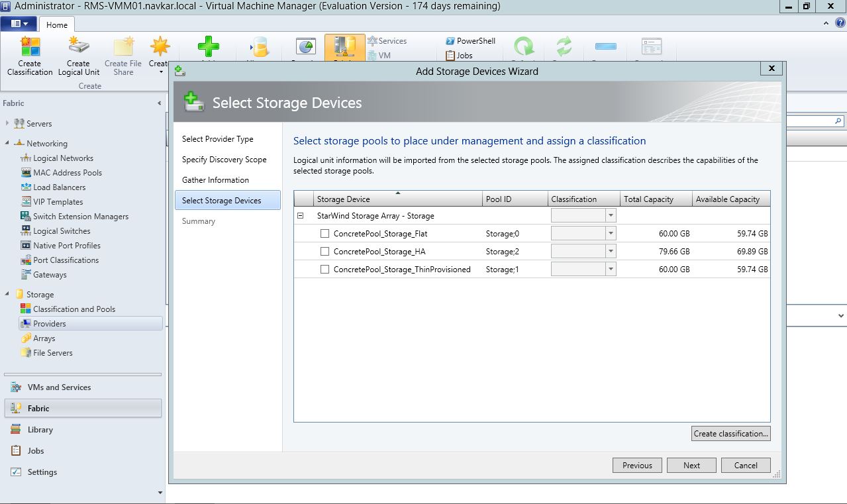
Task: Click the green plus Add Resources icon
Action: click(x=209, y=48)
